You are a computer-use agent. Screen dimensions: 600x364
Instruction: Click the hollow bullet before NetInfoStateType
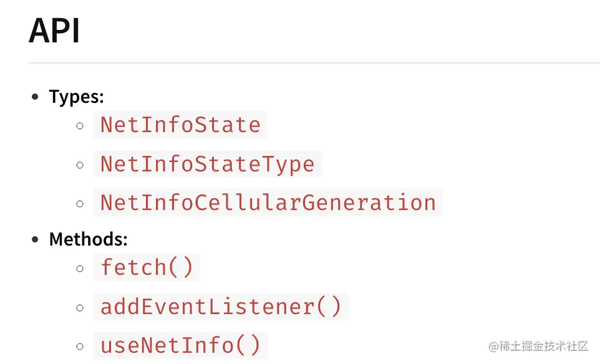[80, 165]
